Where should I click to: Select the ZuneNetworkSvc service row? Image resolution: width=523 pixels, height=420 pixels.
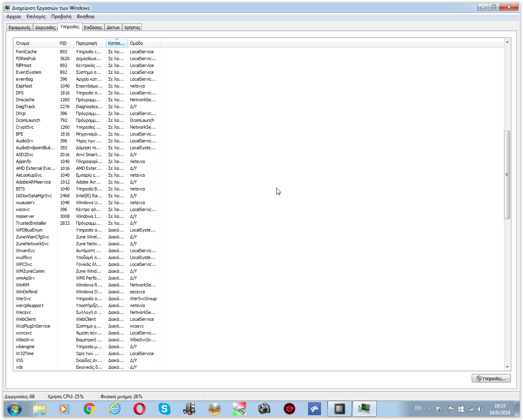coord(87,244)
